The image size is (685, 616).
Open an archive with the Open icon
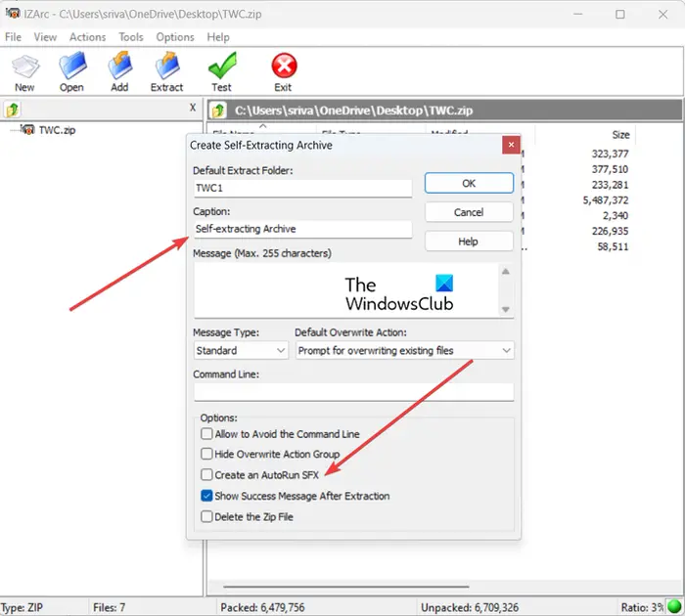click(x=72, y=72)
